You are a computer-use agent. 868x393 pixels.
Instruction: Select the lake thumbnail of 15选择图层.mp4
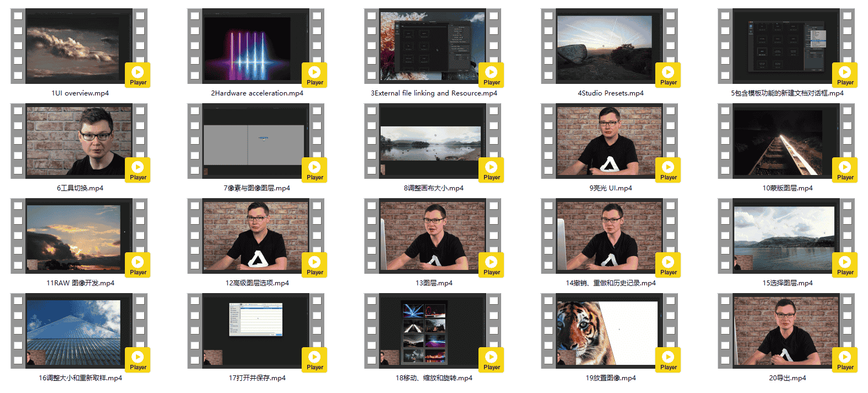[786, 236]
